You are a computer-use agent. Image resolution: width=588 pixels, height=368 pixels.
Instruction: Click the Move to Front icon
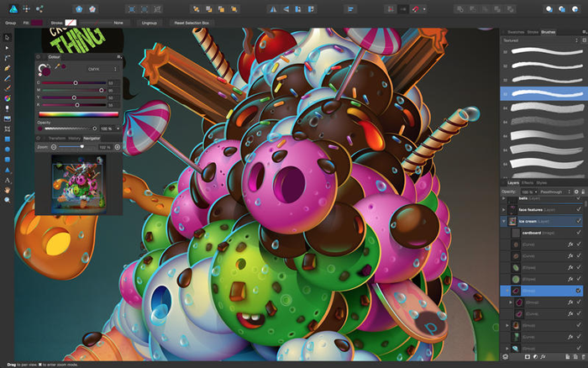[234, 9]
